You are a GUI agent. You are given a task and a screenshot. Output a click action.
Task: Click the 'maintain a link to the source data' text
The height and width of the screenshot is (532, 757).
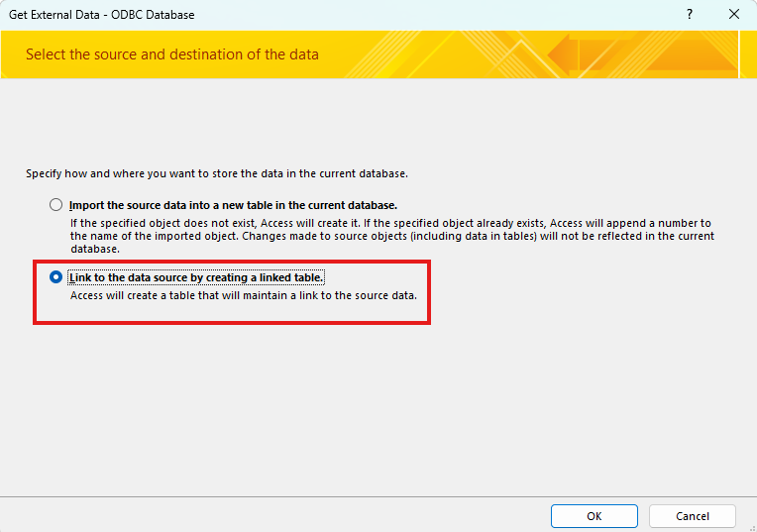(x=337, y=296)
